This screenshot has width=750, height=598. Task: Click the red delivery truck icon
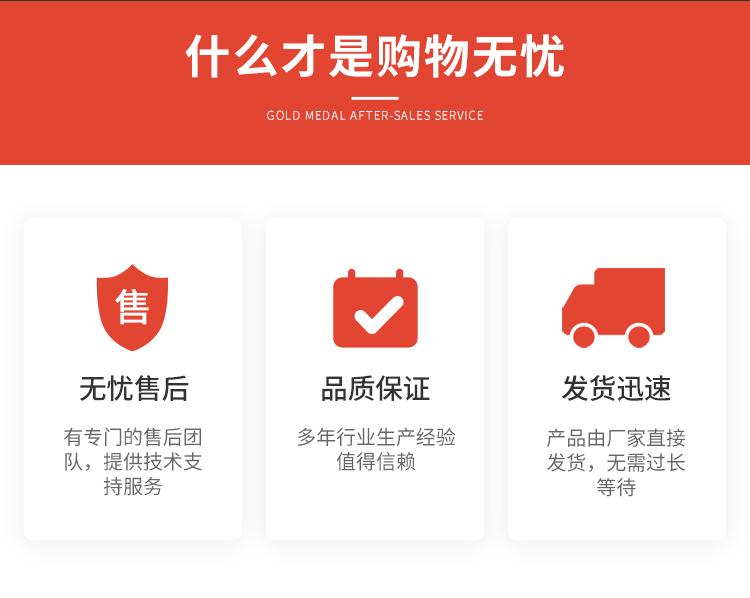614,308
